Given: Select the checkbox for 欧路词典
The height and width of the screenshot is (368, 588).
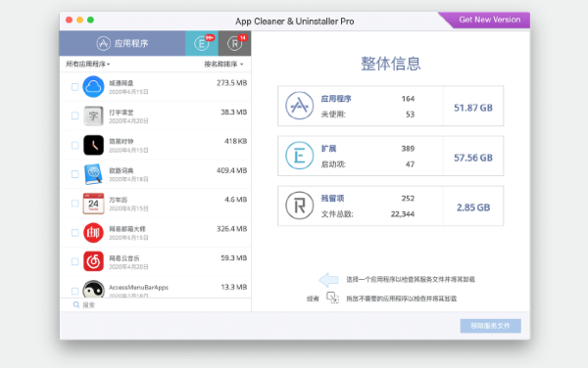Looking at the screenshot, I should pyautogui.click(x=75, y=174).
